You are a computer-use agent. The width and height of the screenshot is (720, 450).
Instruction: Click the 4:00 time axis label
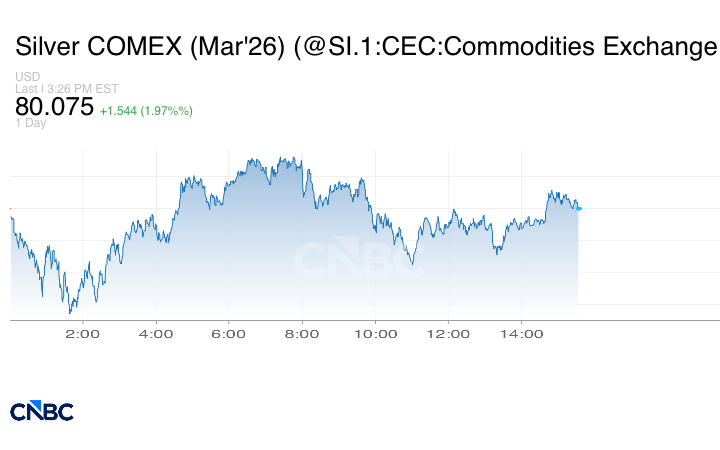155,334
